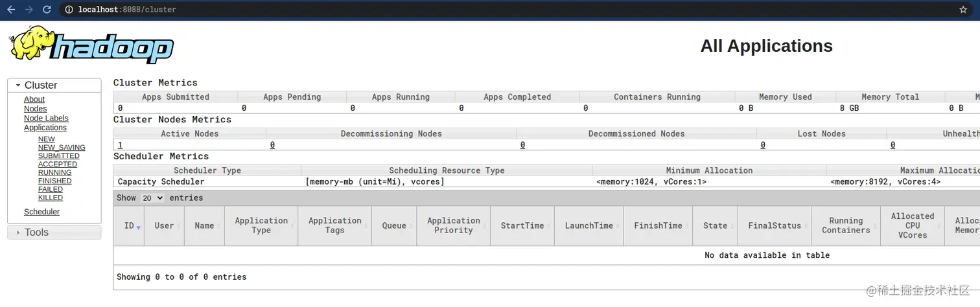Click the Containers Running header cell
This screenshot has width=980, height=307.
click(657, 97)
